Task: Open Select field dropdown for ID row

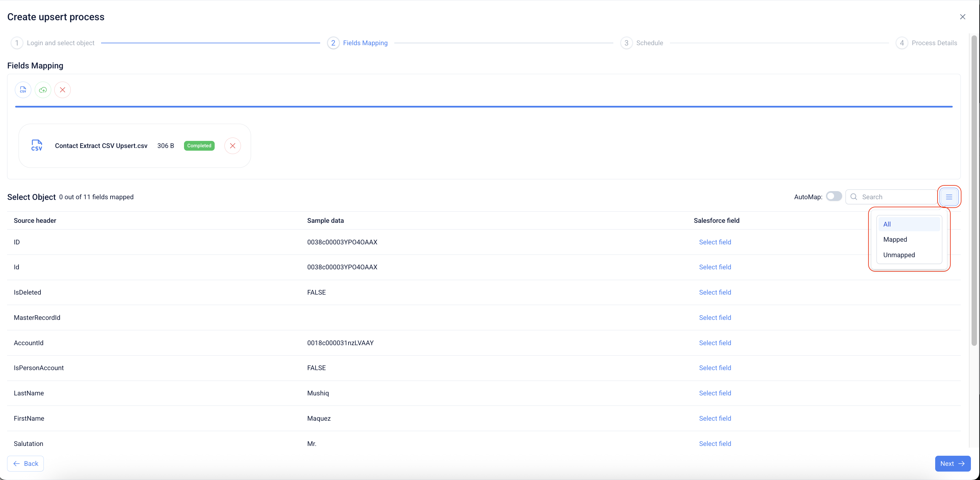Action: click(x=714, y=242)
